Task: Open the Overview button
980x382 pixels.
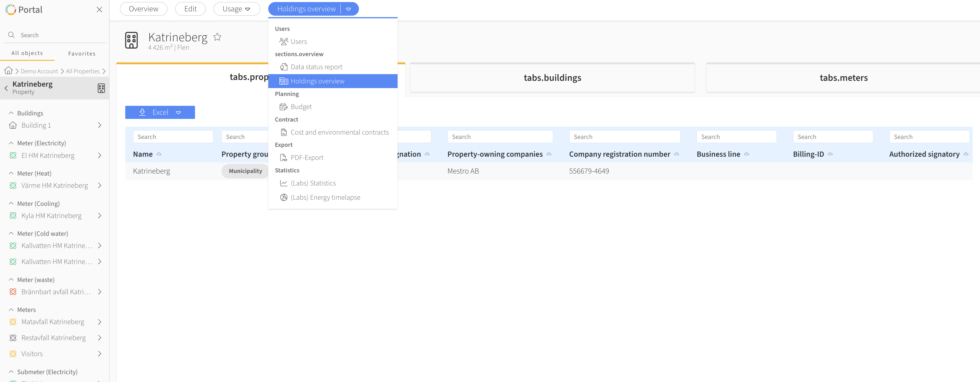Action: (143, 9)
